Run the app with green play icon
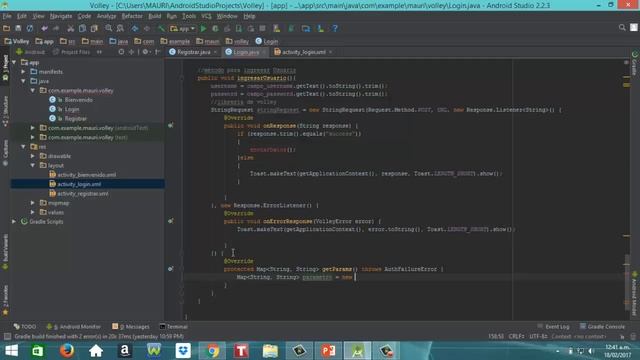Viewport: 640px width, 360px height. (204, 29)
